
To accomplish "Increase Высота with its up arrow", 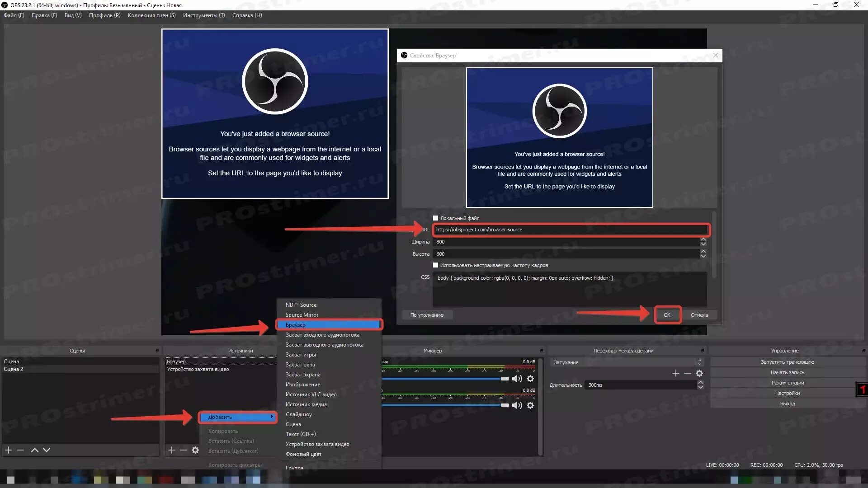I will (x=703, y=251).
